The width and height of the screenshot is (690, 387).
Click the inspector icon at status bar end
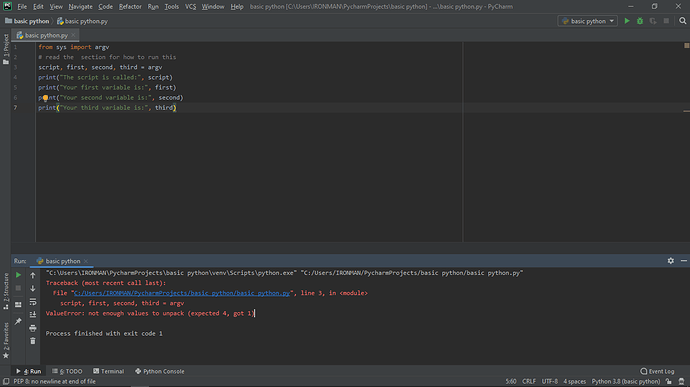click(681, 381)
